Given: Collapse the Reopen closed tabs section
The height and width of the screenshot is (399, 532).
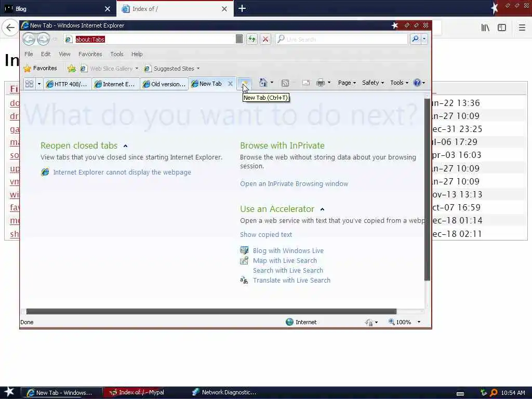Looking at the screenshot, I should [126, 146].
